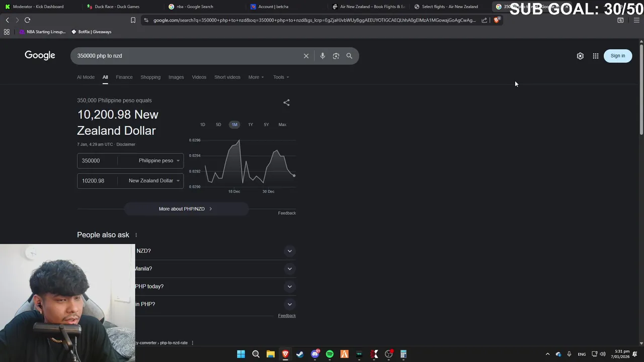This screenshot has width=644, height=362.
Task: Open the Disclaimer link
Action: [x=126, y=144]
